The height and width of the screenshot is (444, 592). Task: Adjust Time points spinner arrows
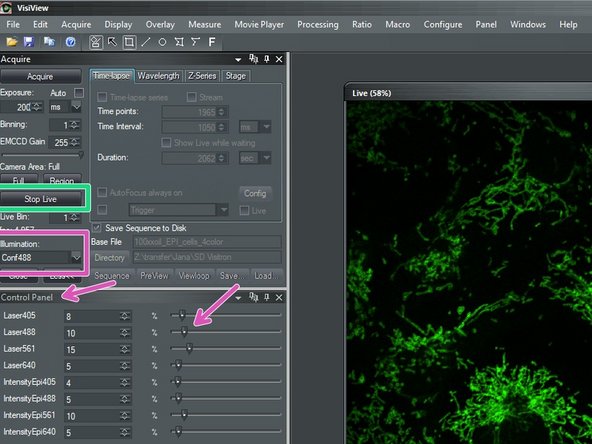coord(221,112)
